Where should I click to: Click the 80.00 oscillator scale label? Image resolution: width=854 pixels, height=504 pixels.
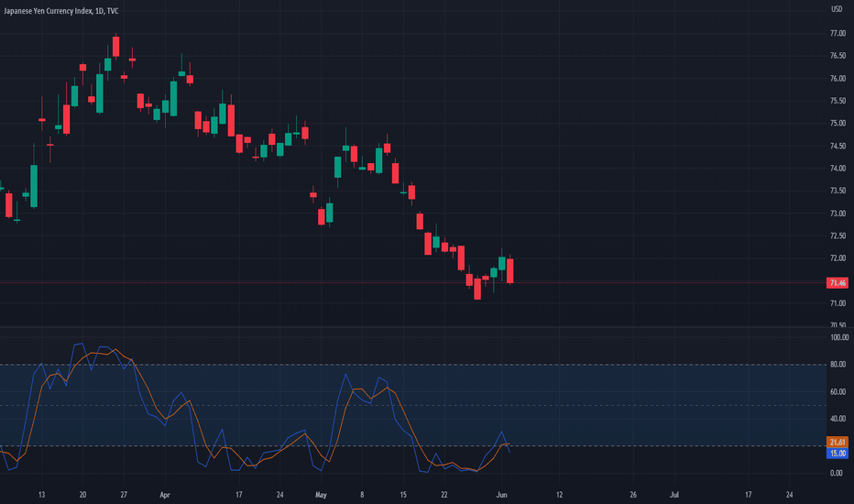click(x=838, y=365)
